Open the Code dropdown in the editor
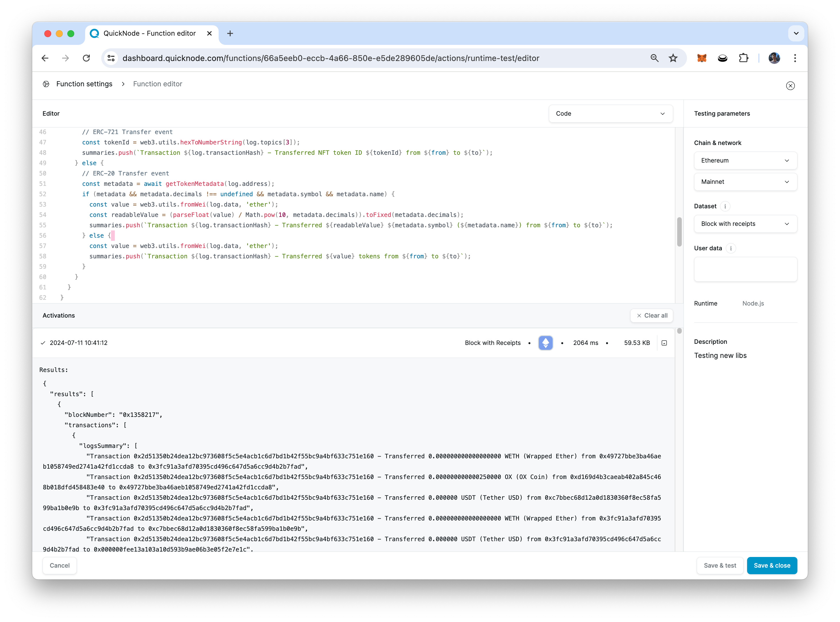This screenshot has width=840, height=622. pos(610,114)
